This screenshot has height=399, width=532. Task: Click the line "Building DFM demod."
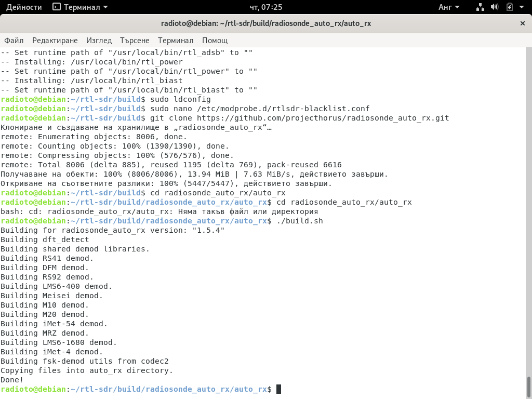click(x=45, y=268)
